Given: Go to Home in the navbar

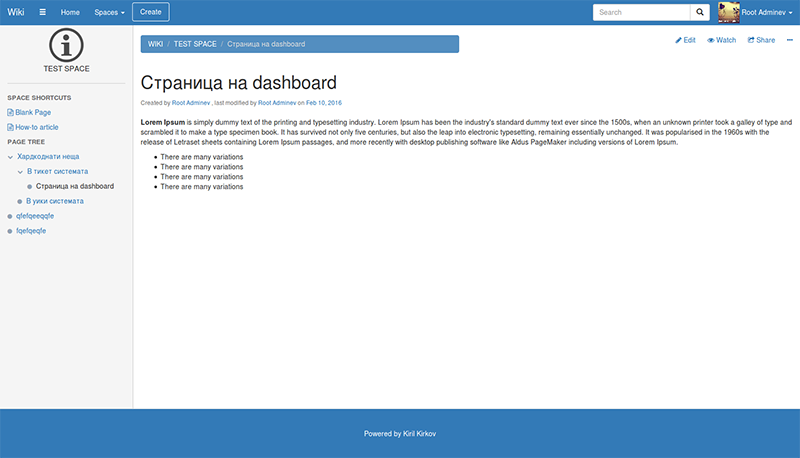Looking at the screenshot, I should coord(70,13).
